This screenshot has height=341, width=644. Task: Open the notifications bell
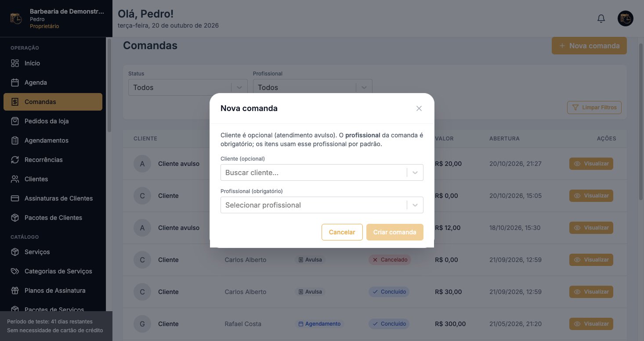(601, 19)
